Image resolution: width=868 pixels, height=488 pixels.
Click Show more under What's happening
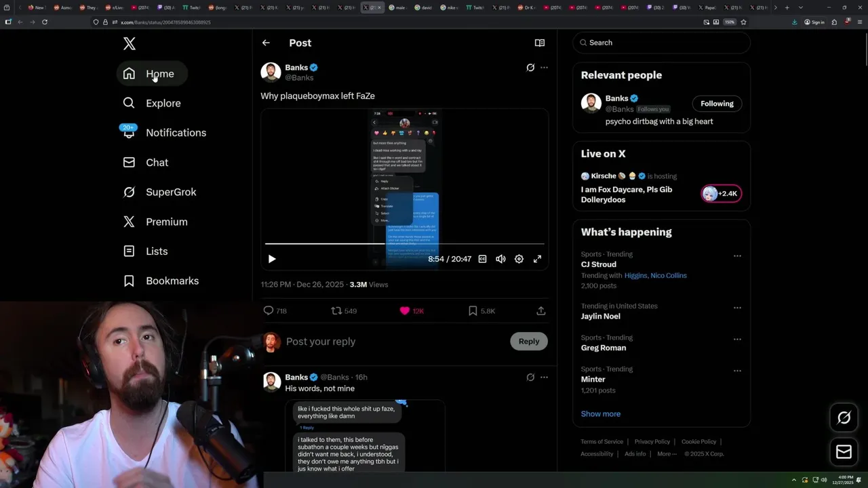point(601,414)
